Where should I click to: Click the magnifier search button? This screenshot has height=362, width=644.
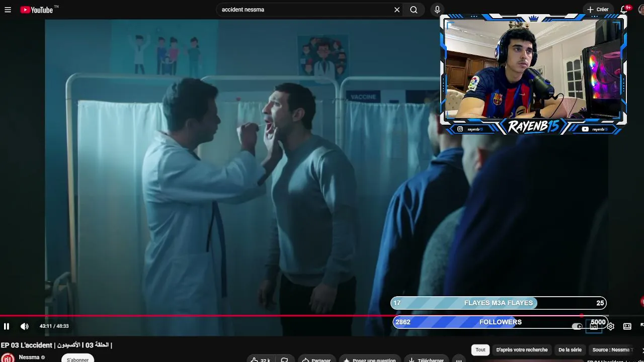click(414, 10)
